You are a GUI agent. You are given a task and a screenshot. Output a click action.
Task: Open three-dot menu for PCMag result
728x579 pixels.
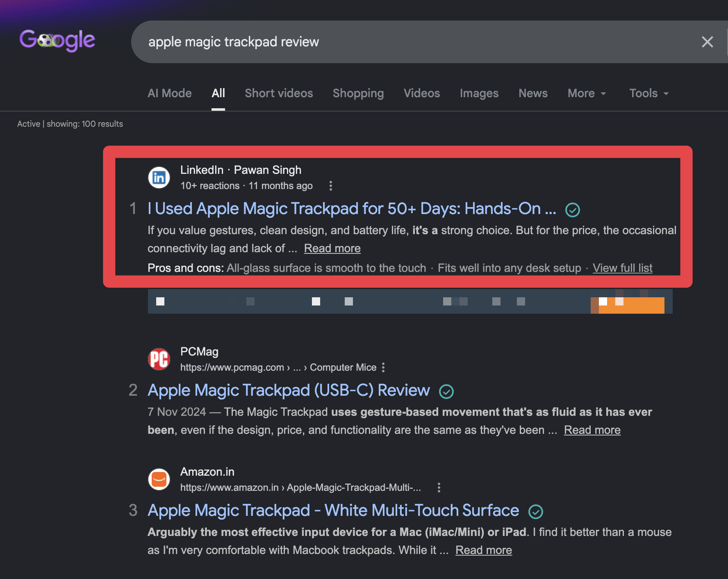coord(383,367)
